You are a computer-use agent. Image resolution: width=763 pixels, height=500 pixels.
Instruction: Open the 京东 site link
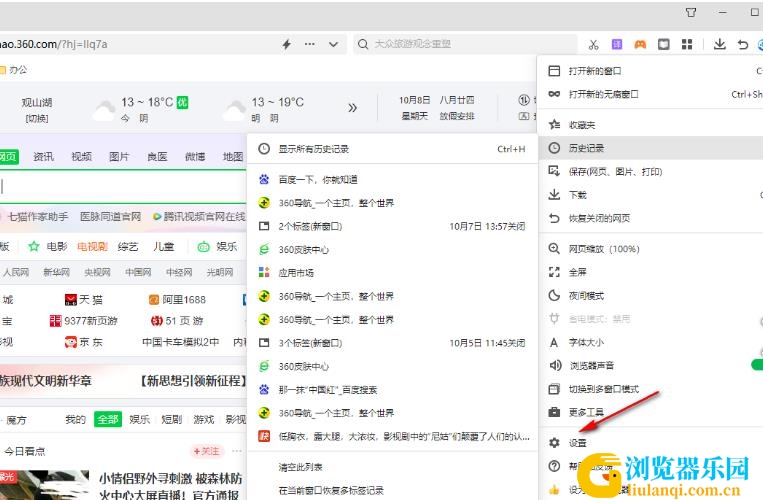(84, 342)
